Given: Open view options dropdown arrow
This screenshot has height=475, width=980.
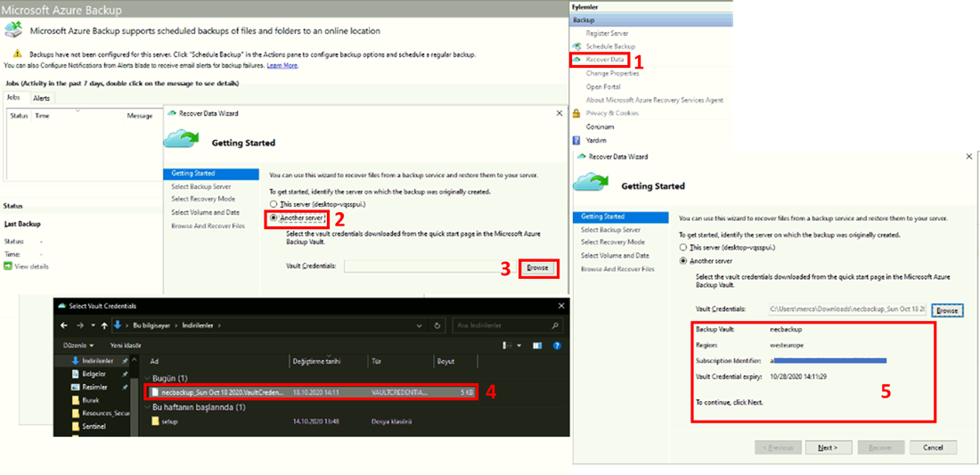Looking at the screenshot, I should click(x=519, y=345).
